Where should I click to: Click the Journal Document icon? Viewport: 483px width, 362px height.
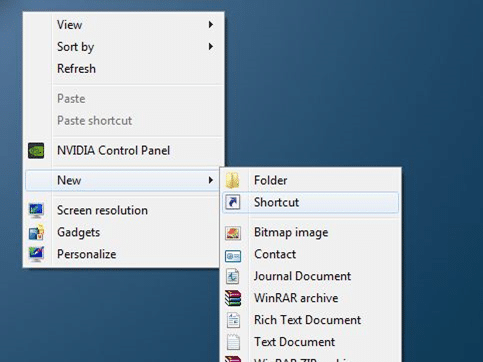coord(232,276)
